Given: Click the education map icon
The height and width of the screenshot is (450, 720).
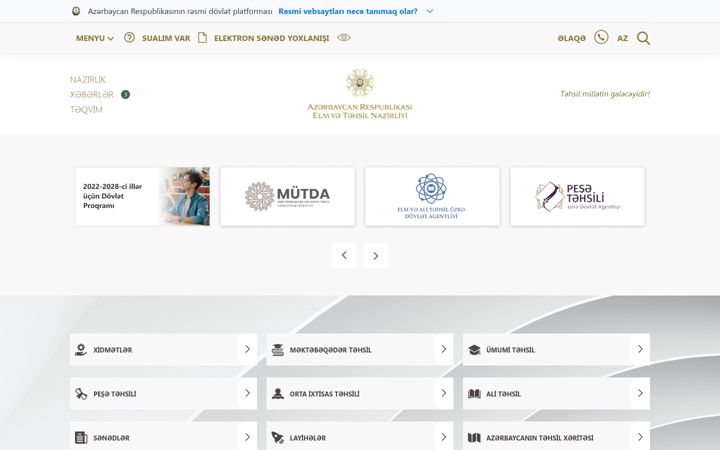Looking at the screenshot, I should [474, 438].
